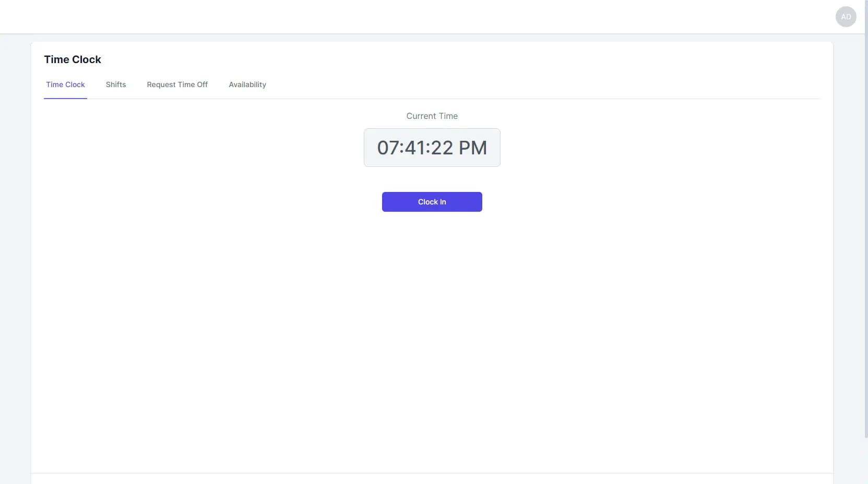Click the active Time Clock tab
868x484 pixels.
(65, 84)
